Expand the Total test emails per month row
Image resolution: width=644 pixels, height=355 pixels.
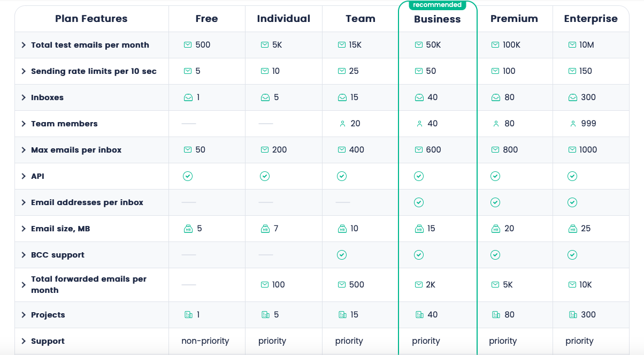tap(24, 45)
